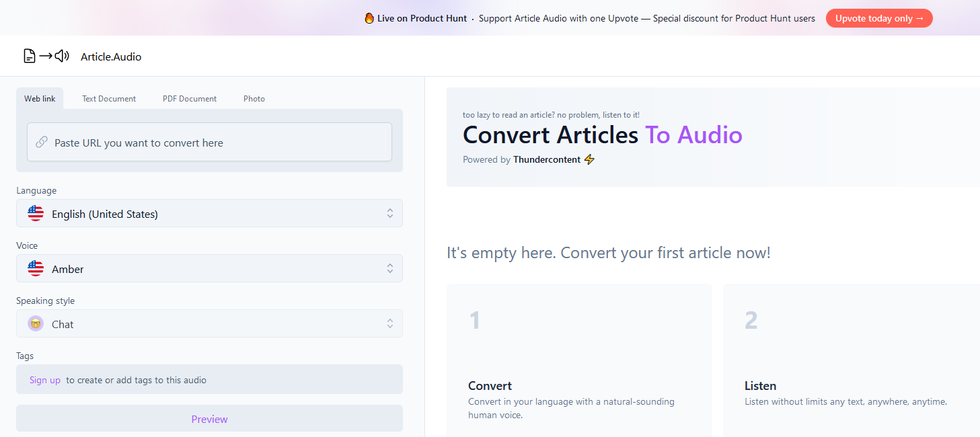Click the monkey emoji next to Chat style
Screen dimensions: 980x437
pyautogui.click(x=35, y=323)
